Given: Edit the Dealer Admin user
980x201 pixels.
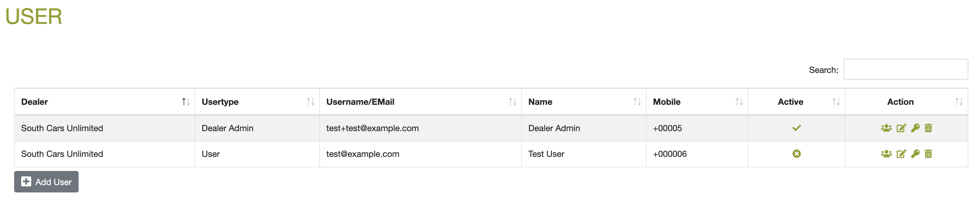Looking at the screenshot, I should (901, 128).
